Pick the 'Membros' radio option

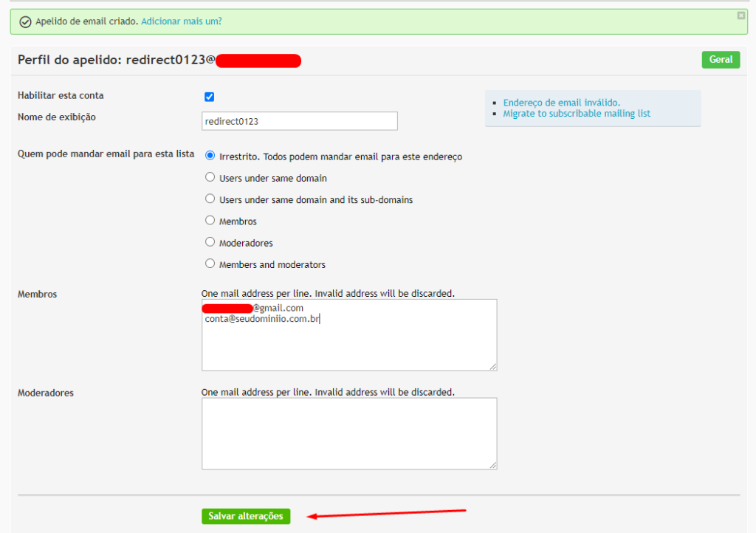pos(210,221)
